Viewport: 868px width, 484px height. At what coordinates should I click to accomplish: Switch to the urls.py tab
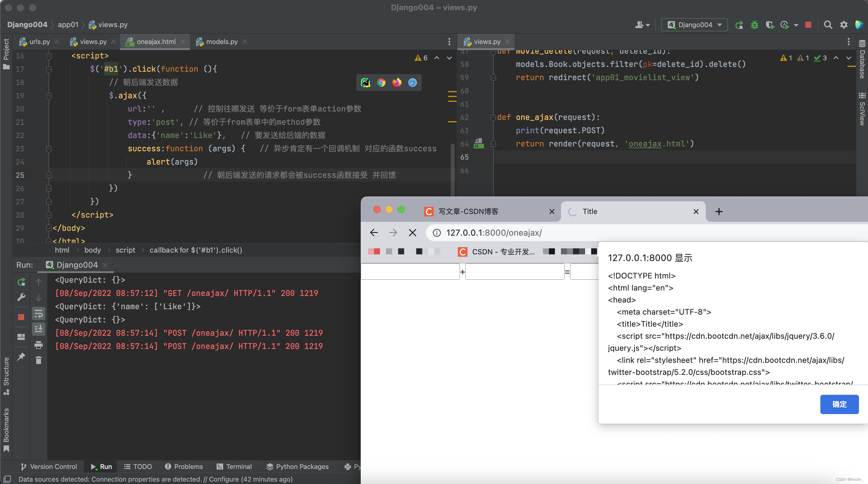(37, 41)
